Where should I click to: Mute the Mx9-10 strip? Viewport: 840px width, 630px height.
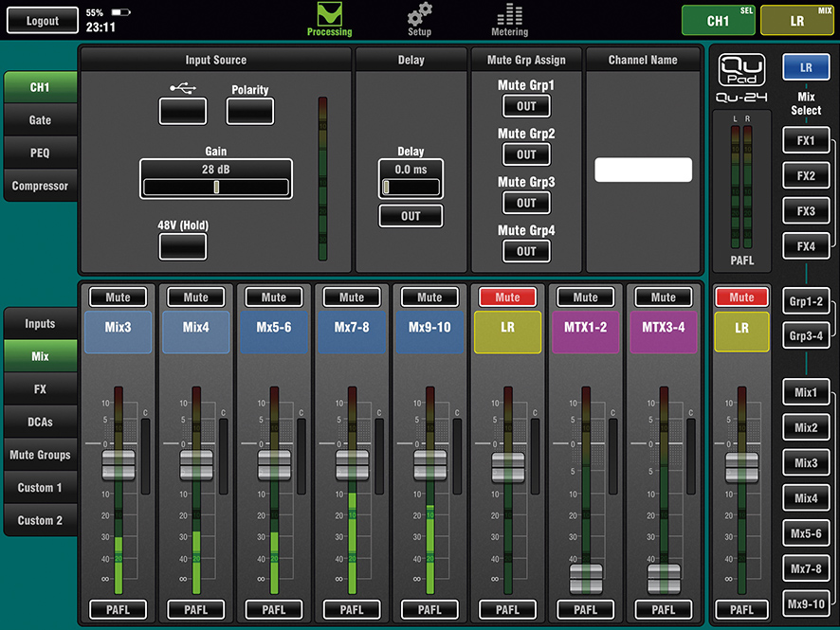coord(429,297)
